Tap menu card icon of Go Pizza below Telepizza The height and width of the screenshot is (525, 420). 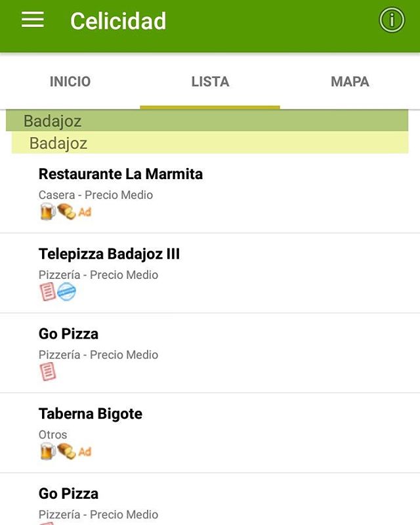coord(47,371)
